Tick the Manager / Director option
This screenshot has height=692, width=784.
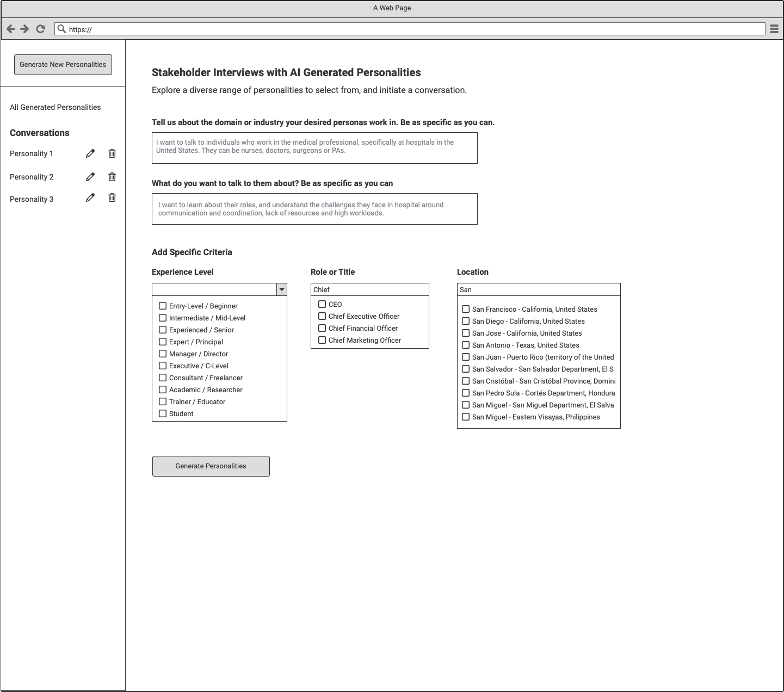tap(163, 354)
